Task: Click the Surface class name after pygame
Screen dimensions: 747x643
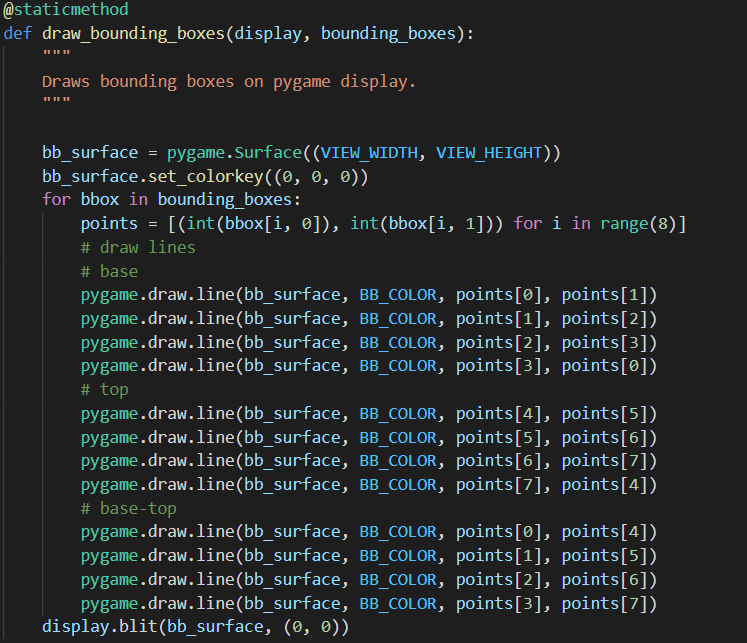Action: tap(268, 153)
